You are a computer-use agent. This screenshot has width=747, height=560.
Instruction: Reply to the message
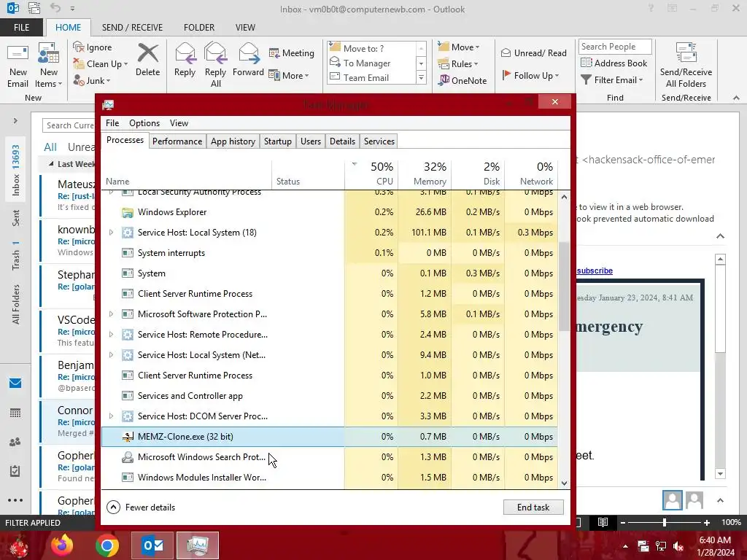point(185,60)
